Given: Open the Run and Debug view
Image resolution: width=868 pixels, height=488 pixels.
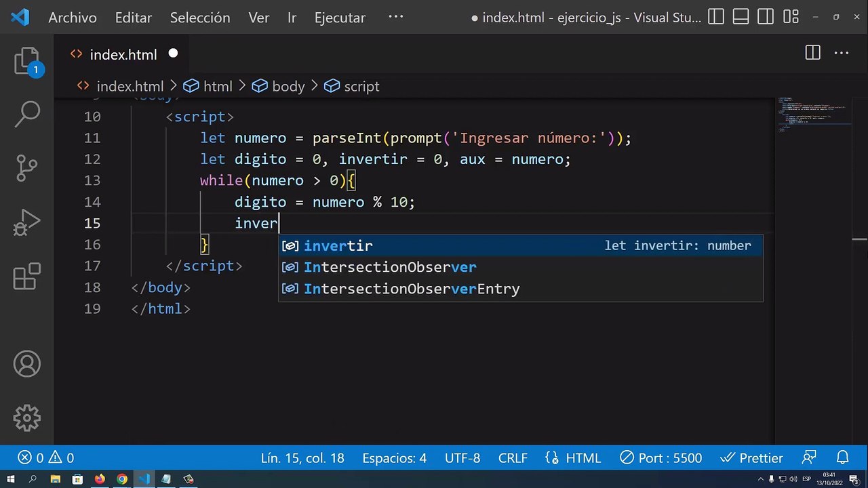Looking at the screenshot, I should pos(27,222).
